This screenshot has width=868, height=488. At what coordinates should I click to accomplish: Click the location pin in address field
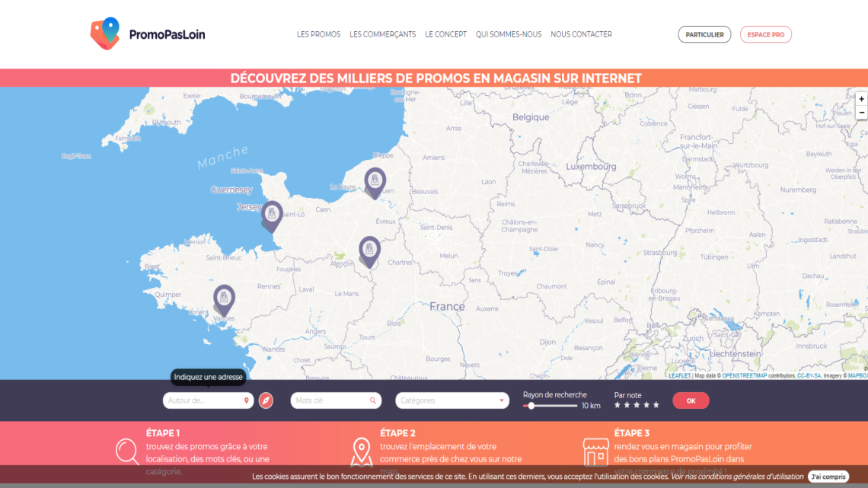[x=247, y=400]
